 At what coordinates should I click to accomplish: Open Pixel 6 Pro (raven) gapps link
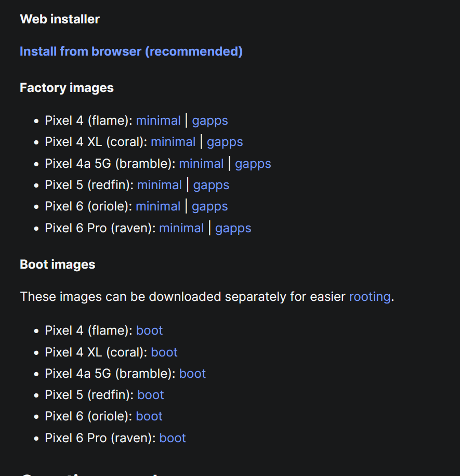(x=233, y=228)
